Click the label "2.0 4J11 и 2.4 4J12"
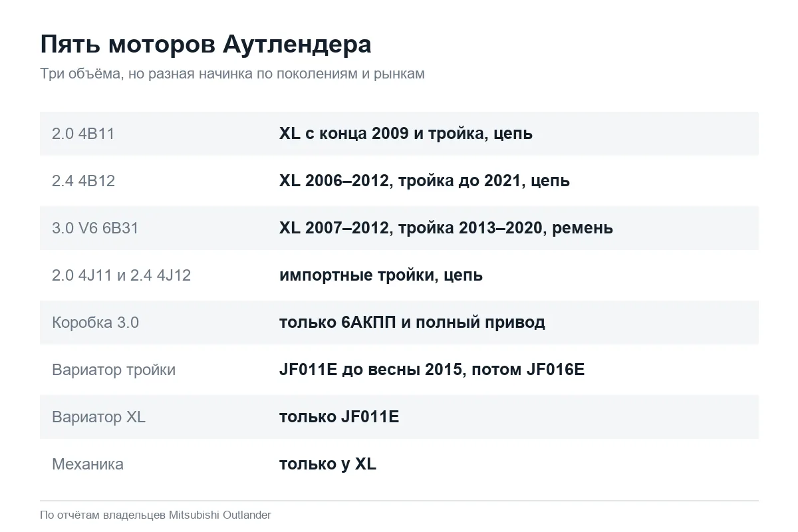This screenshot has width=798, height=532. (121, 275)
